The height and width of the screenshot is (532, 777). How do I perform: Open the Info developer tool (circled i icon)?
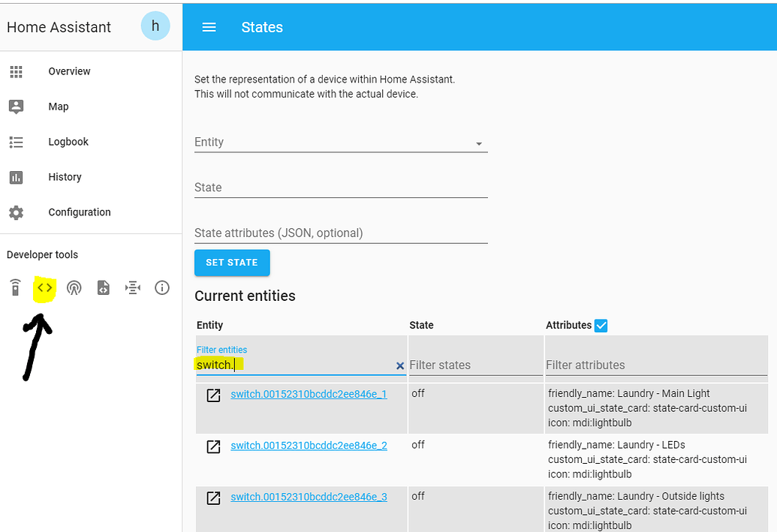pos(162,287)
